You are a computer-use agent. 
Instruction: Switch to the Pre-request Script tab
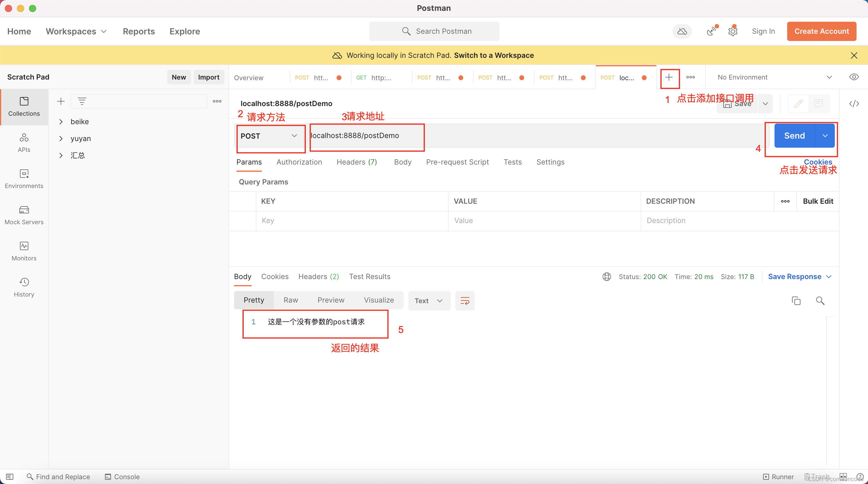click(x=457, y=162)
